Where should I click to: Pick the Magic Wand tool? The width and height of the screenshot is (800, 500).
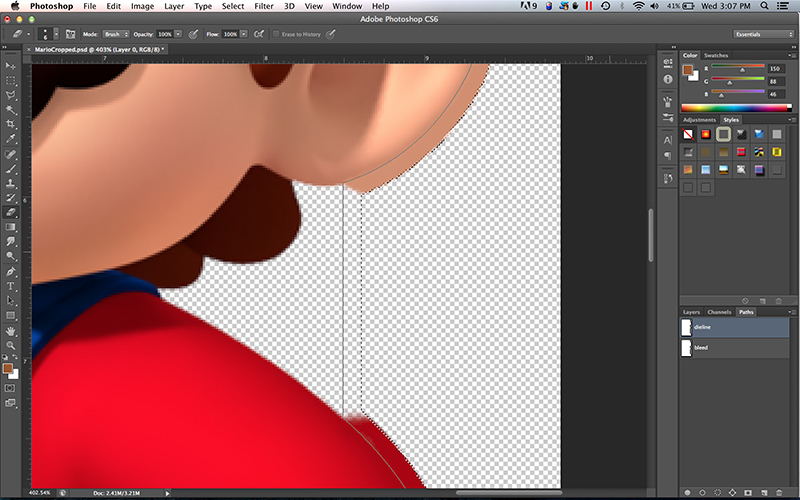[x=10, y=110]
